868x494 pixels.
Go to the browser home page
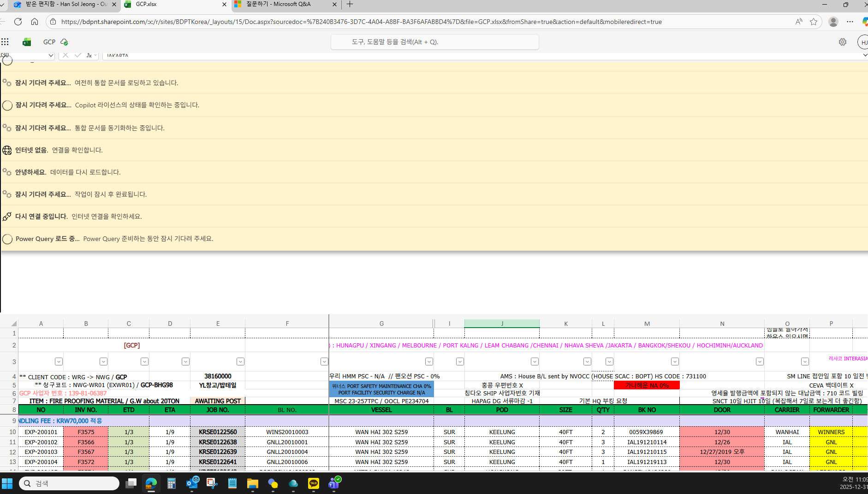(x=35, y=22)
